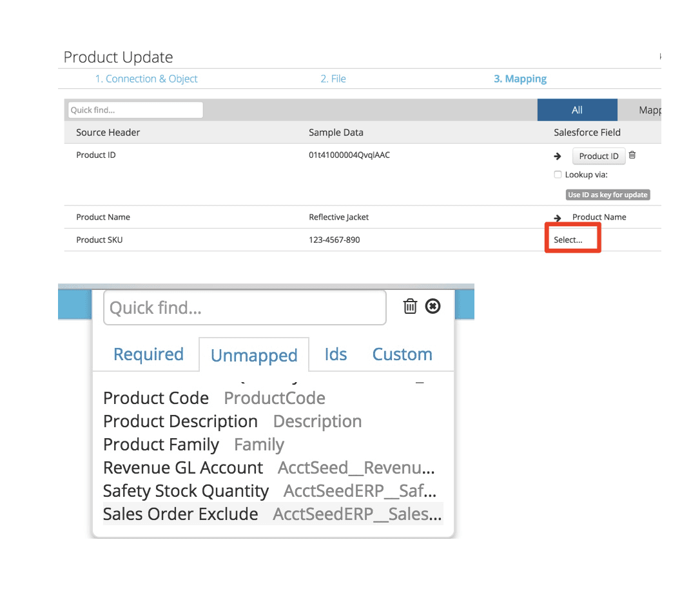Switch to the Required tab
This screenshot has width=691, height=616.
(x=148, y=354)
